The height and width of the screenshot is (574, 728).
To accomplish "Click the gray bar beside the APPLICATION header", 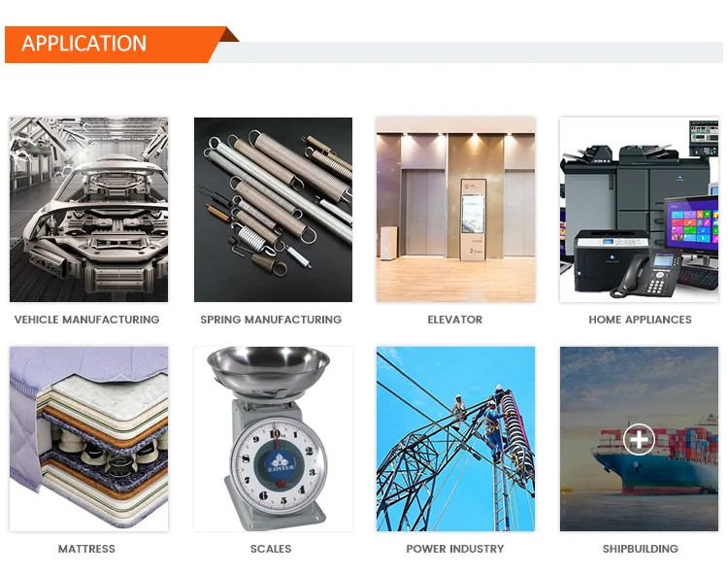I will (469, 52).
